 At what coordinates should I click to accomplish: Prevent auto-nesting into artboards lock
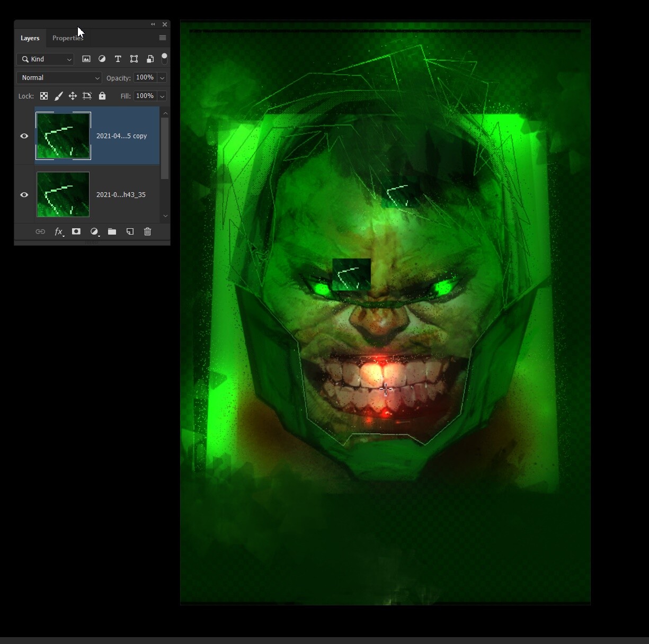coord(87,96)
